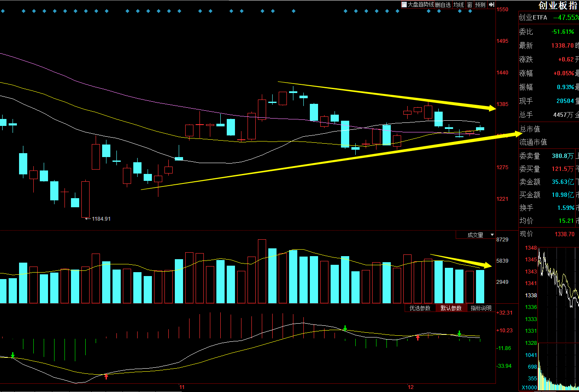
Task: Click the 预测 forecast button
Action: (480, 5)
